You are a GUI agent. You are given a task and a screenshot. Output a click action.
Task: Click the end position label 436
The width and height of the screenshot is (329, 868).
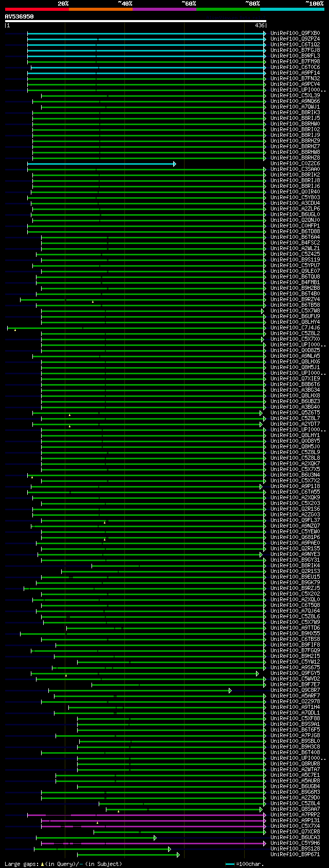[x=259, y=25]
